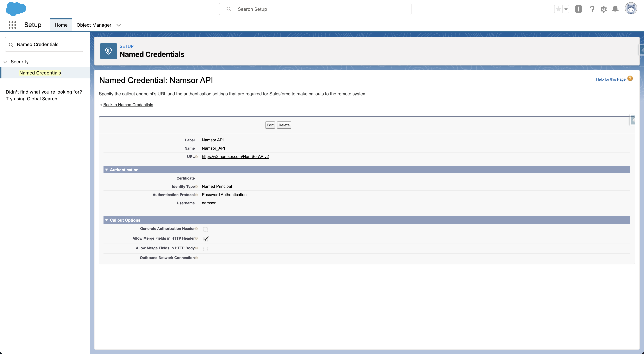Click the Named Credentials shield icon
Screen dimensions: 644x354
pyautogui.click(x=109, y=51)
